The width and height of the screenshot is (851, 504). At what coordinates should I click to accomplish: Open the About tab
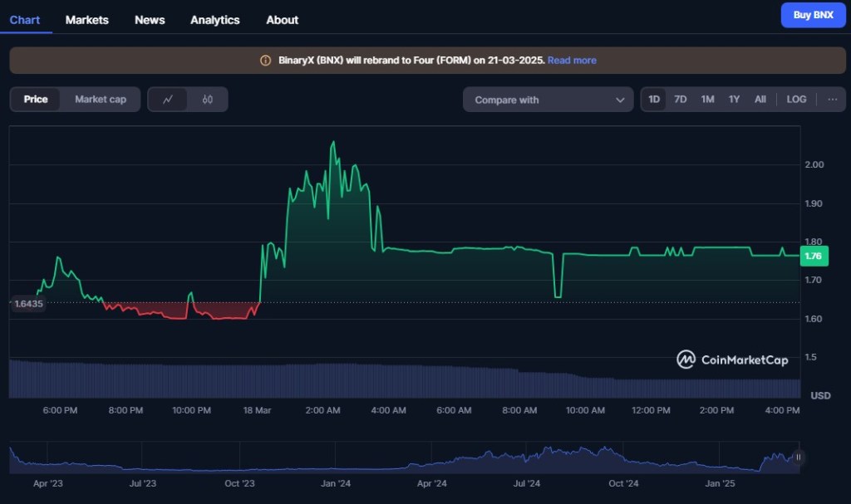click(283, 20)
